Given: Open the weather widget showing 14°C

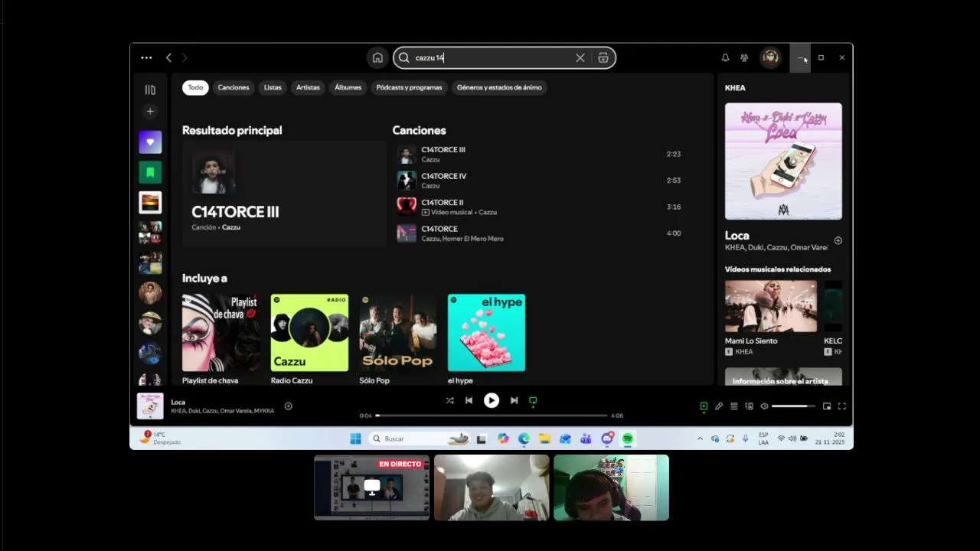Looking at the screenshot, I should (x=160, y=438).
